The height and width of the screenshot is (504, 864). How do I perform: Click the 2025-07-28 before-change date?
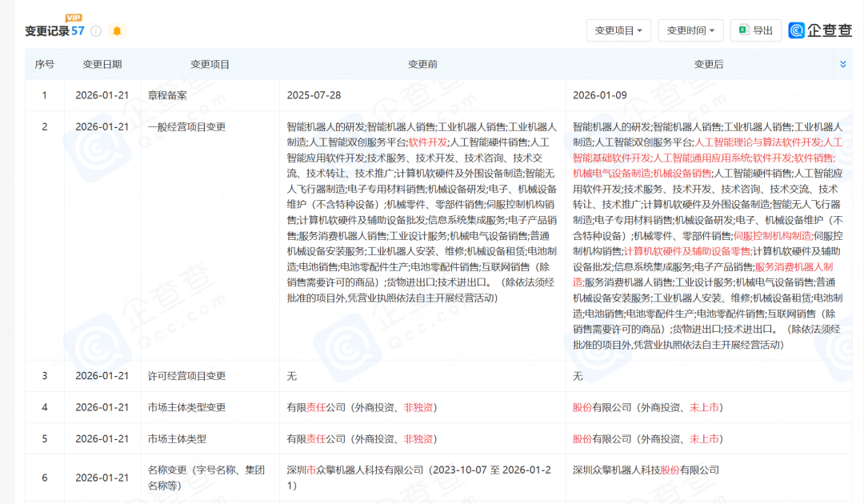314,95
